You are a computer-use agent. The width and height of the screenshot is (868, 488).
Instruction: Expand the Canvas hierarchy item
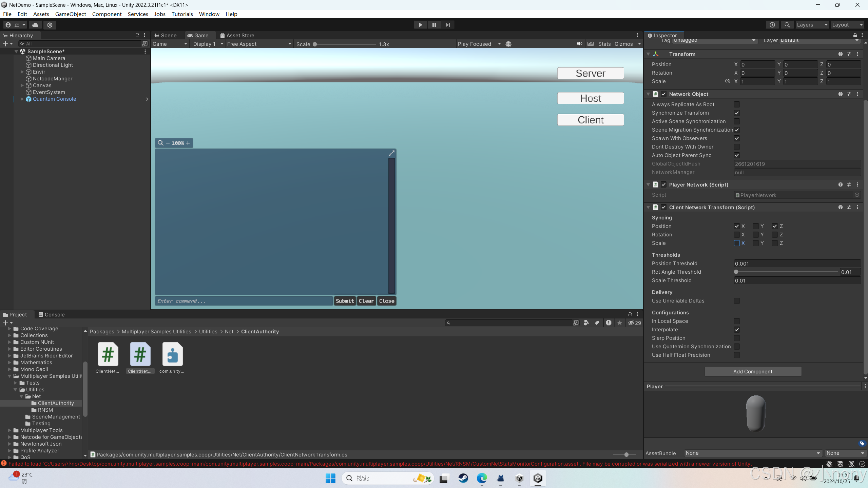[x=22, y=85]
